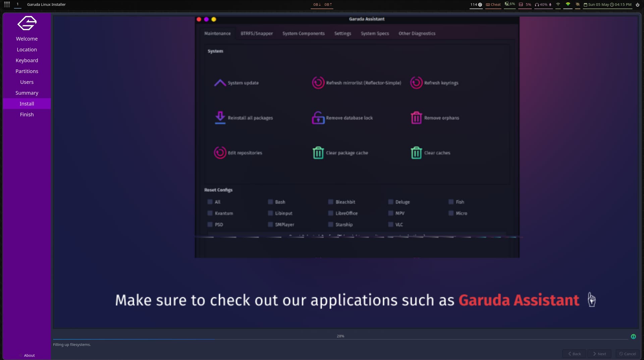The width and height of the screenshot is (644, 360).
Task: Tick the Deluge checkbox
Action: pyautogui.click(x=391, y=202)
